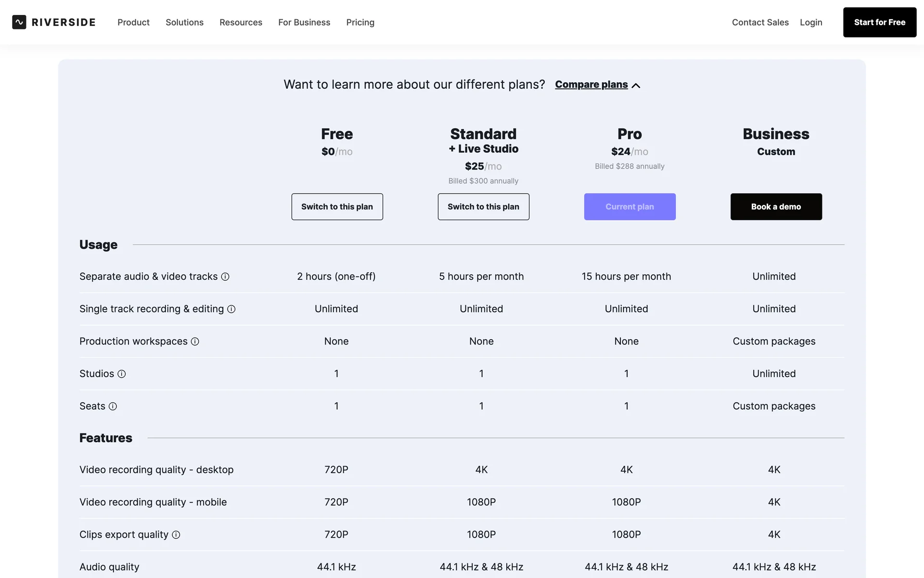This screenshot has height=578, width=924.
Task: Click the info icon beside Seats
Action: click(x=113, y=407)
